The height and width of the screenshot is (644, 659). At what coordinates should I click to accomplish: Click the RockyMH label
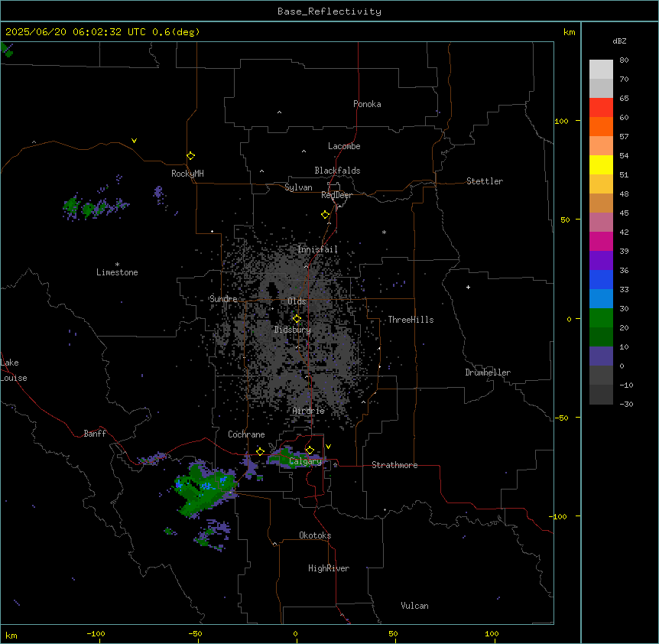[187, 174]
